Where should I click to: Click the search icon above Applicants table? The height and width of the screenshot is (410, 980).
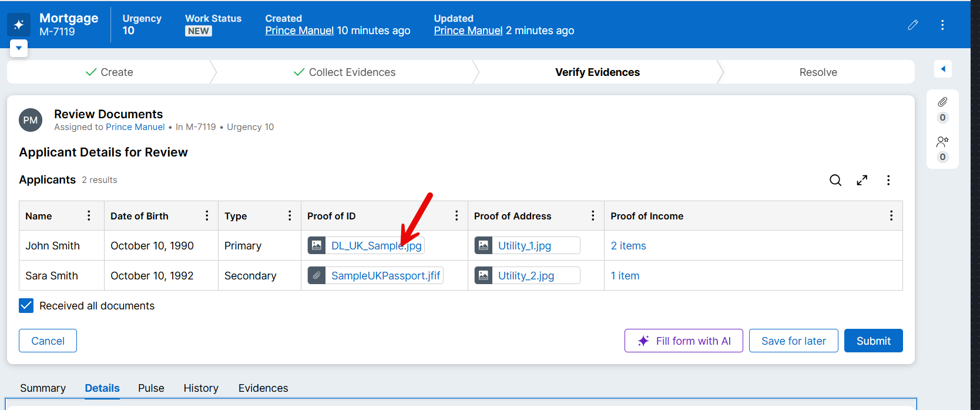tap(835, 180)
